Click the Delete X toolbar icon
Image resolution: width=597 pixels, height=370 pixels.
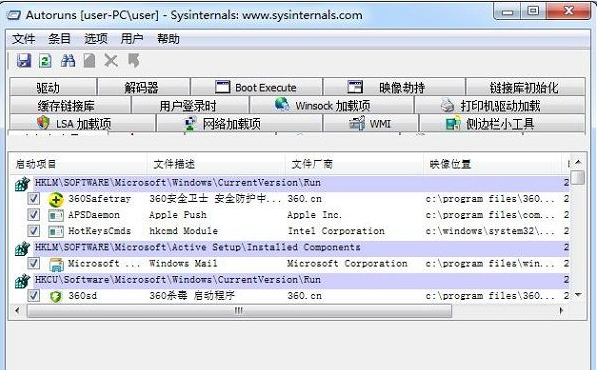(x=111, y=61)
